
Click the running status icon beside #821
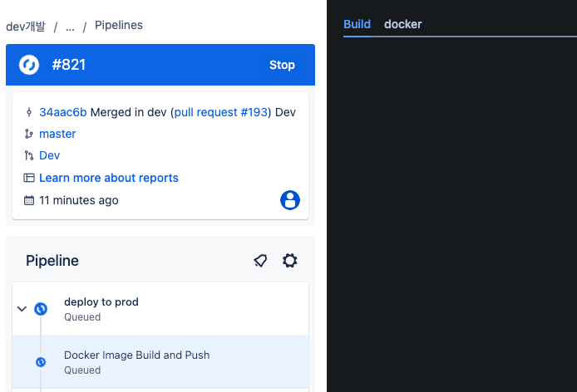pos(29,65)
